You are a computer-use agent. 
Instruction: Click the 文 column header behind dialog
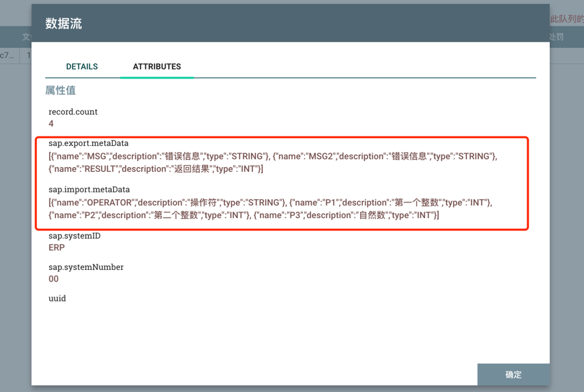click(x=26, y=37)
